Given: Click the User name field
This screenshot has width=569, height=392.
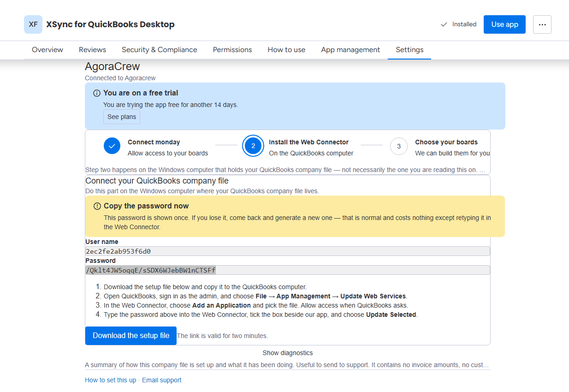Looking at the screenshot, I should pyautogui.click(x=288, y=251).
